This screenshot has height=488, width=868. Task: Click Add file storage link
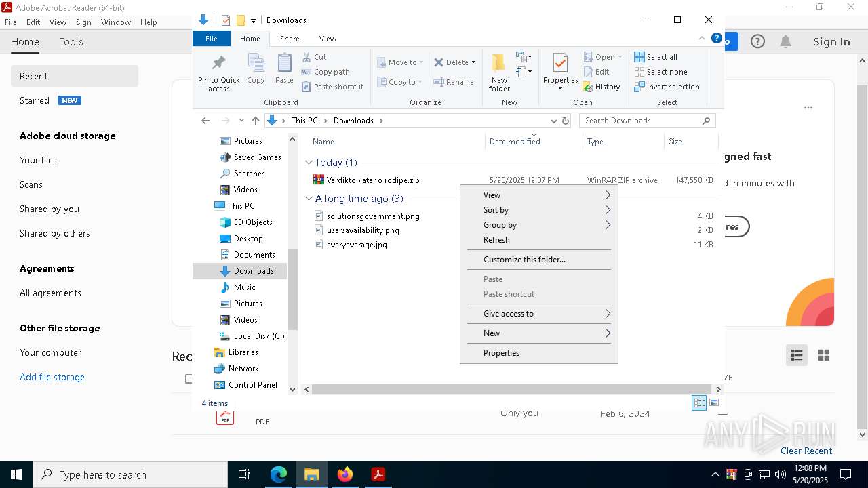pyautogui.click(x=52, y=377)
